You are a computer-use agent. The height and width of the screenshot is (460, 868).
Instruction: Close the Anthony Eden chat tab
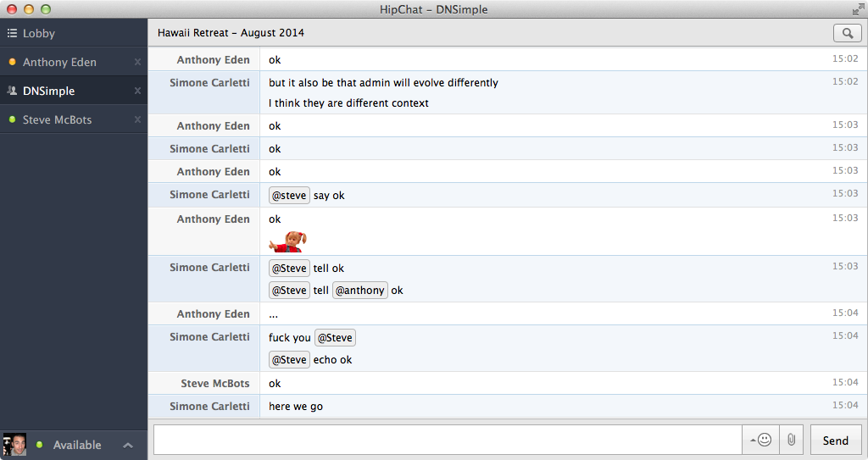[137, 62]
